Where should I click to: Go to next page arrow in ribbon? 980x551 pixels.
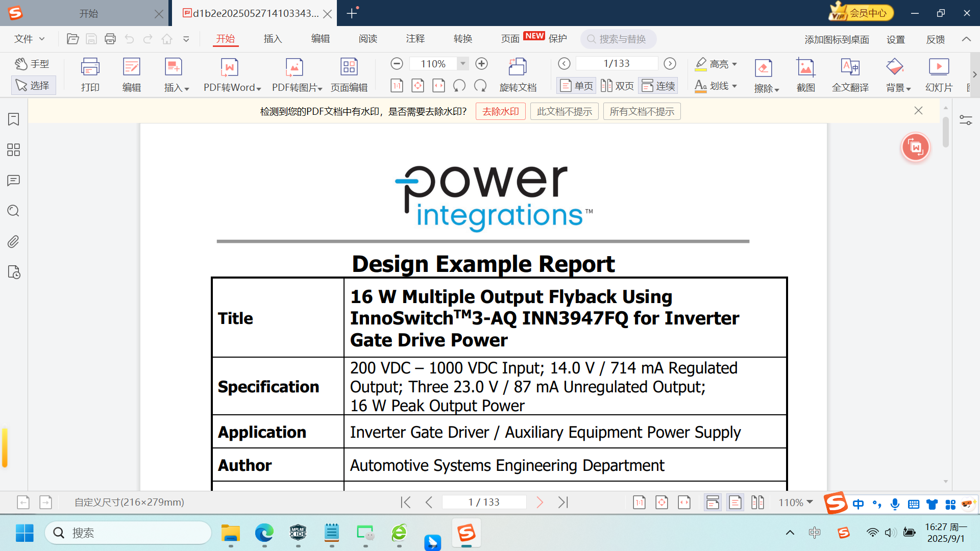click(x=670, y=64)
